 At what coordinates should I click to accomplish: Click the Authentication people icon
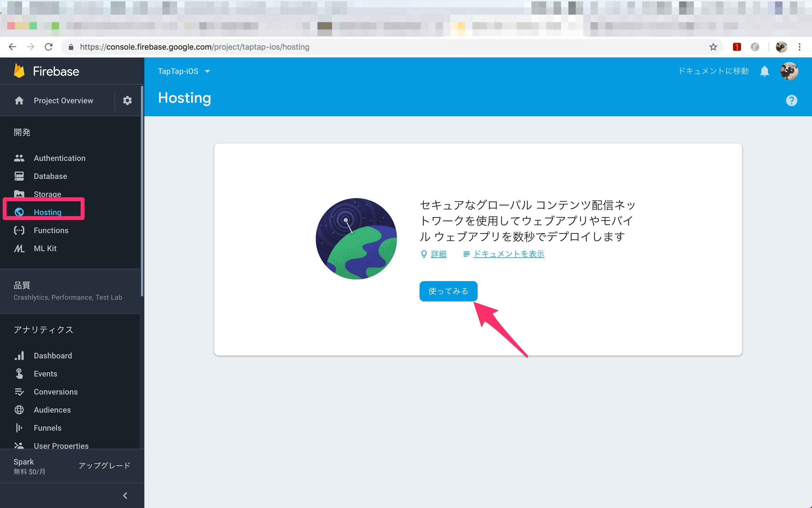coord(19,158)
